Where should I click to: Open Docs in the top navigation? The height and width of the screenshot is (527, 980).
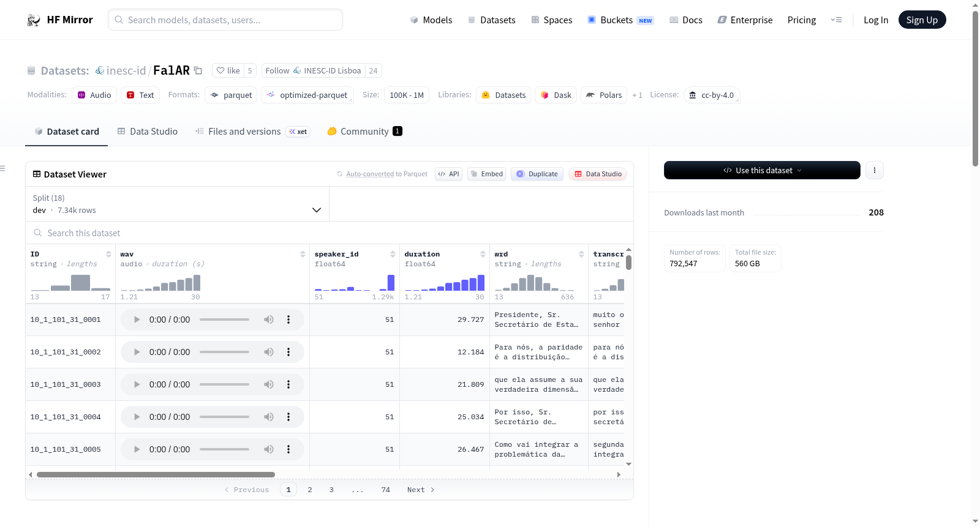click(x=686, y=20)
